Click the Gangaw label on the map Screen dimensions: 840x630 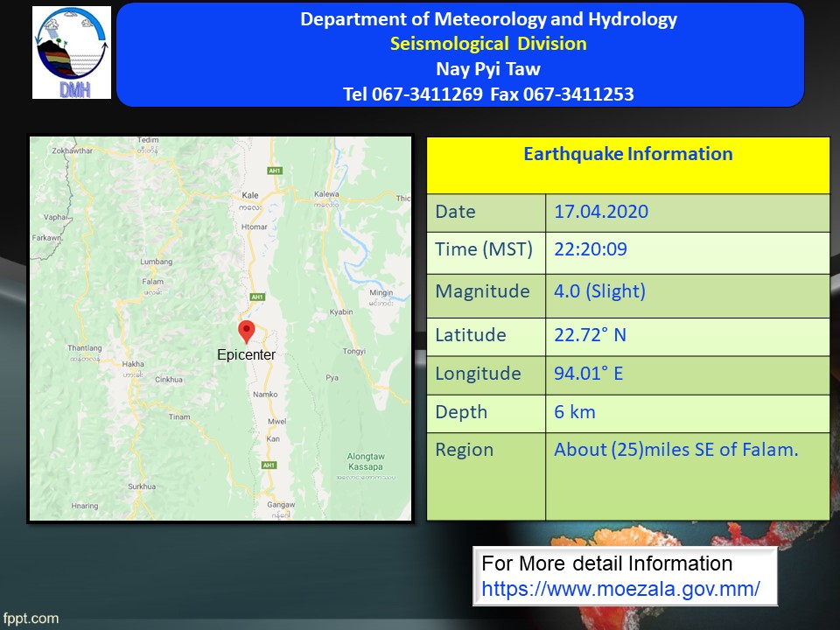[282, 506]
